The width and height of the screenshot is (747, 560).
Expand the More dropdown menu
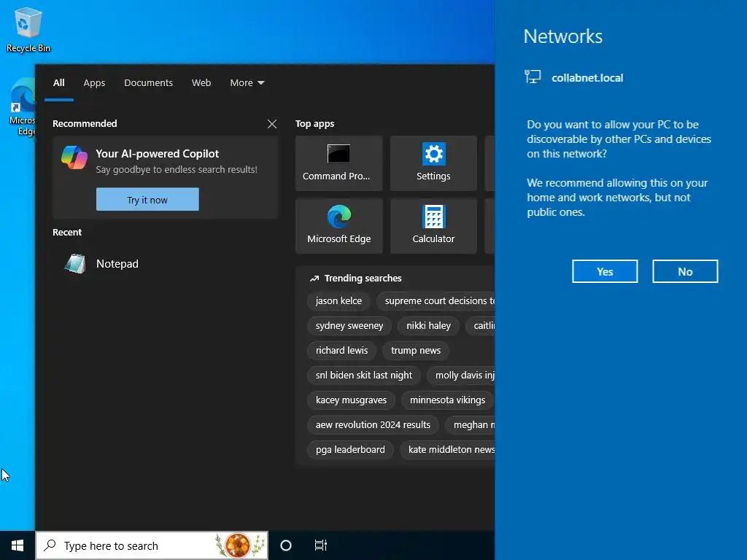pos(247,83)
